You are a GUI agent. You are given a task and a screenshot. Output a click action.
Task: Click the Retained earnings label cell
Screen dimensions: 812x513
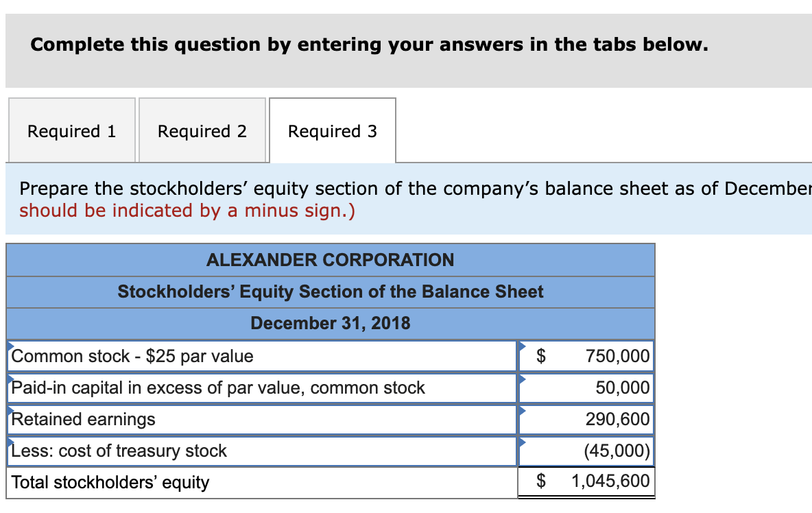[x=206, y=419]
